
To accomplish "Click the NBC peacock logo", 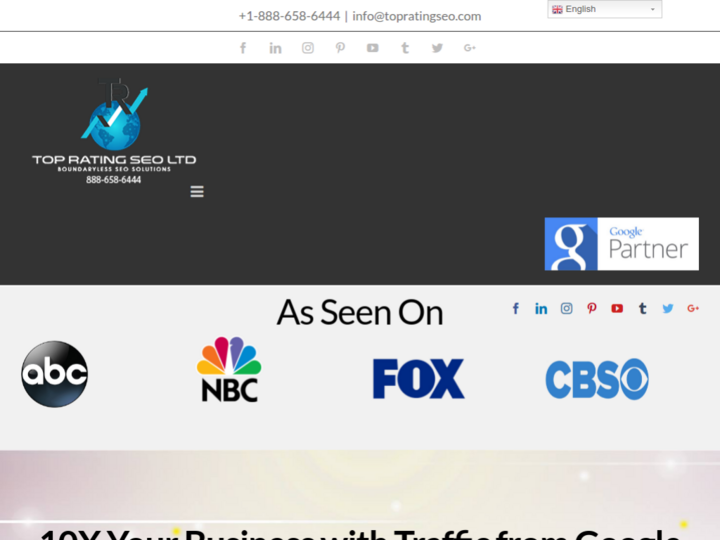I will pos(229,370).
